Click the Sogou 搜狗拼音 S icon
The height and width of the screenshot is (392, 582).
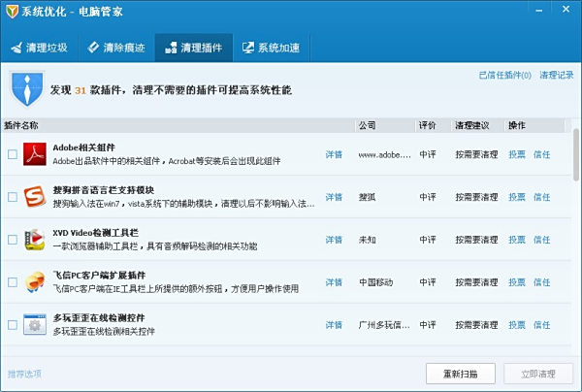tap(35, 196)
